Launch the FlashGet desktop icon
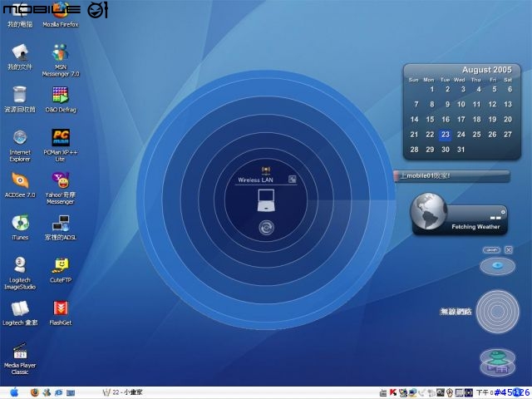Viewport: 532px width, 399px height. 61,313
